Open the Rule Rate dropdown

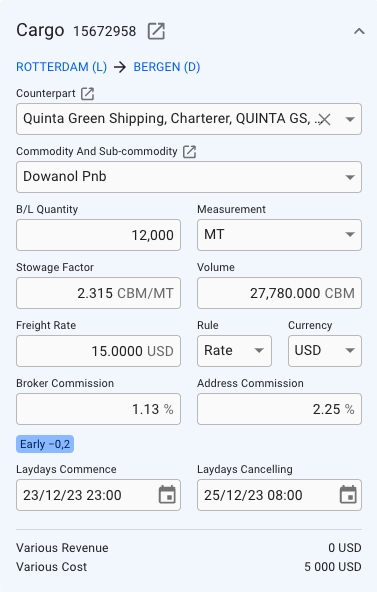(x=234, y=351)
